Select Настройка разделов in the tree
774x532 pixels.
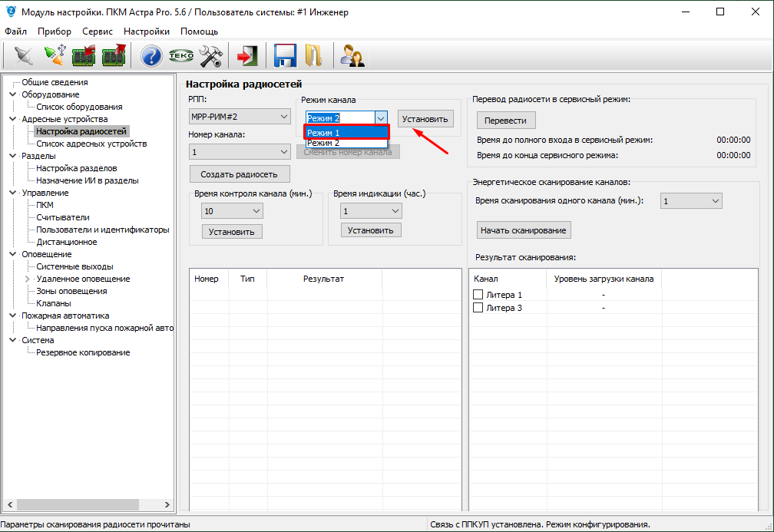77,168
